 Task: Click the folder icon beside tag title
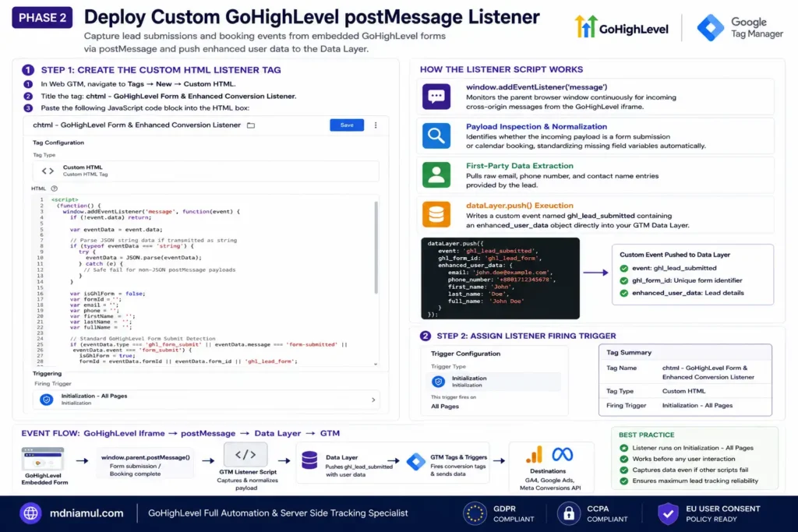251,125
